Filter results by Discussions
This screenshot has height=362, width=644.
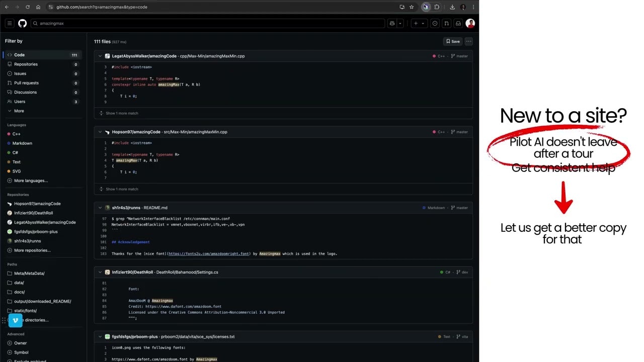tap(42, 92)
